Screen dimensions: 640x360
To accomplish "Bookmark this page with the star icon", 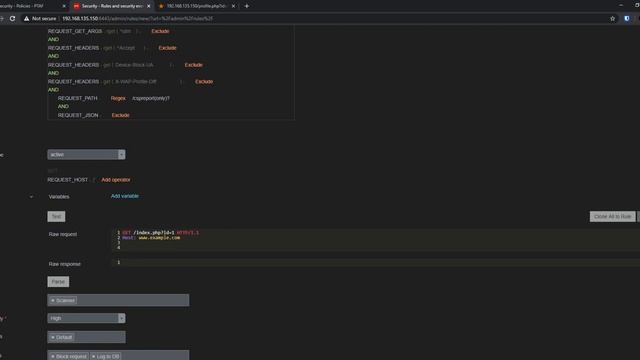I will click(x=613, y=18).
